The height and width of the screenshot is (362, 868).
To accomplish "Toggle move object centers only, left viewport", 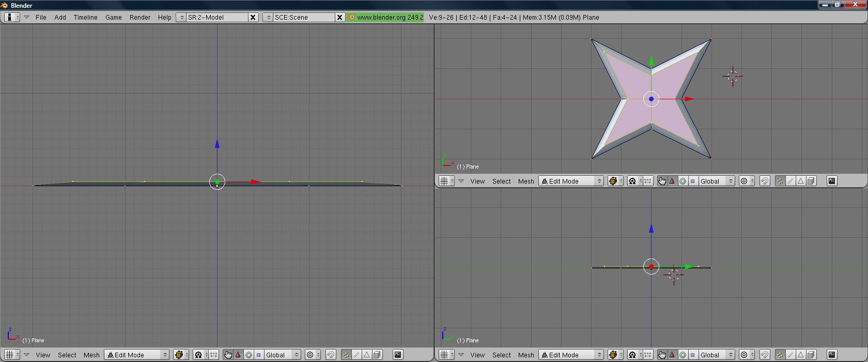I will coord(214,355).
